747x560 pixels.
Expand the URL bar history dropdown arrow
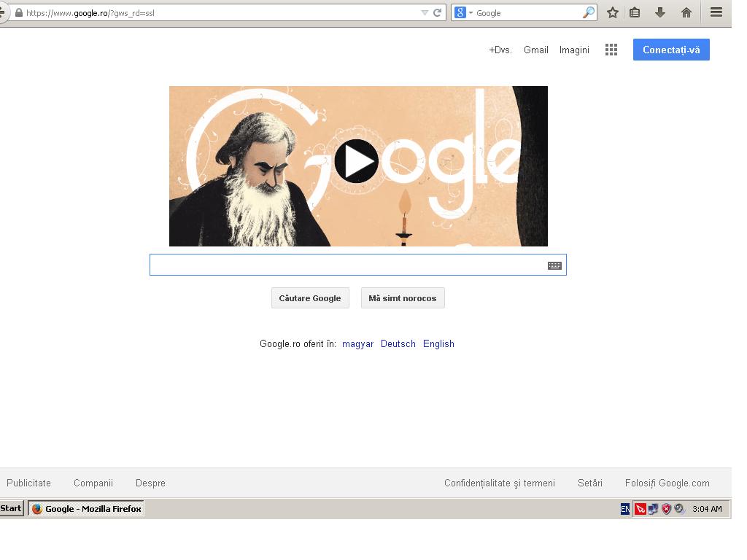(x=425, y=13)
